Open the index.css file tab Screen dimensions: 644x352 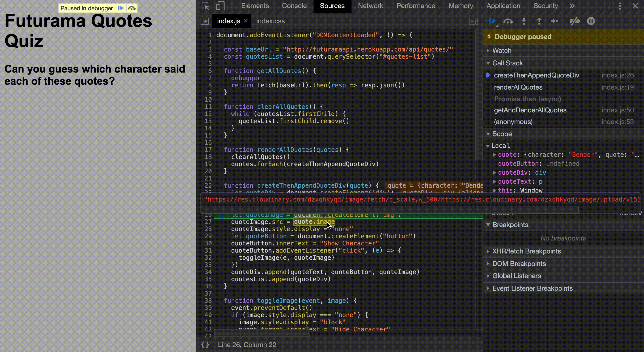click(x=270, y=21)
